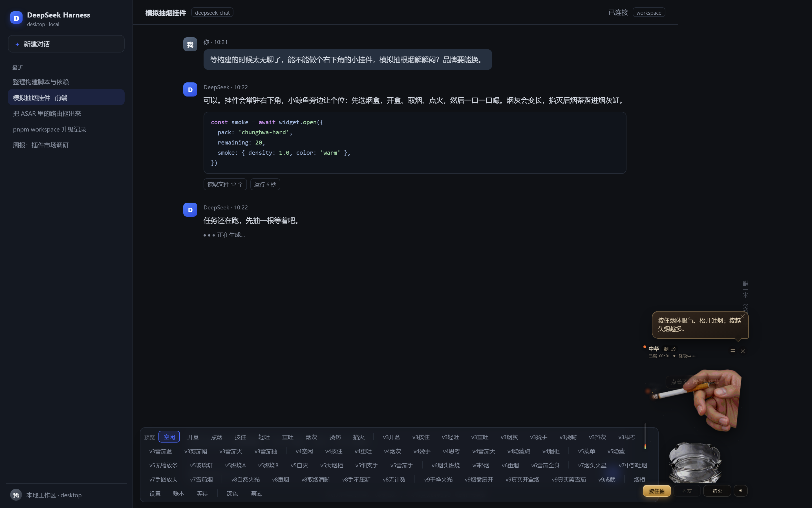Start a new conversation with 新建对话
The width and height of the screenshot is (812, 508).
(66, 44)
